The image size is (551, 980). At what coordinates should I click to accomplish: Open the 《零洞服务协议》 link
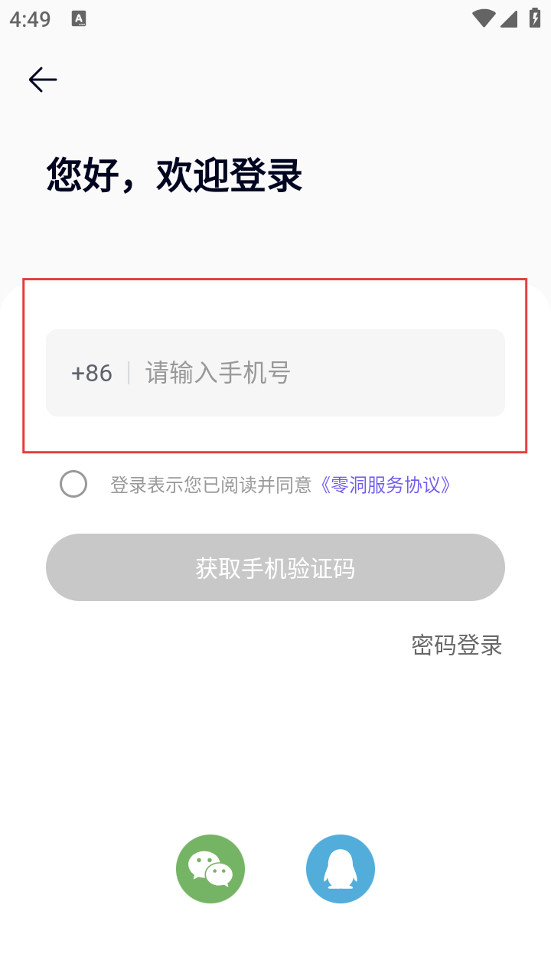coord(385,485)
